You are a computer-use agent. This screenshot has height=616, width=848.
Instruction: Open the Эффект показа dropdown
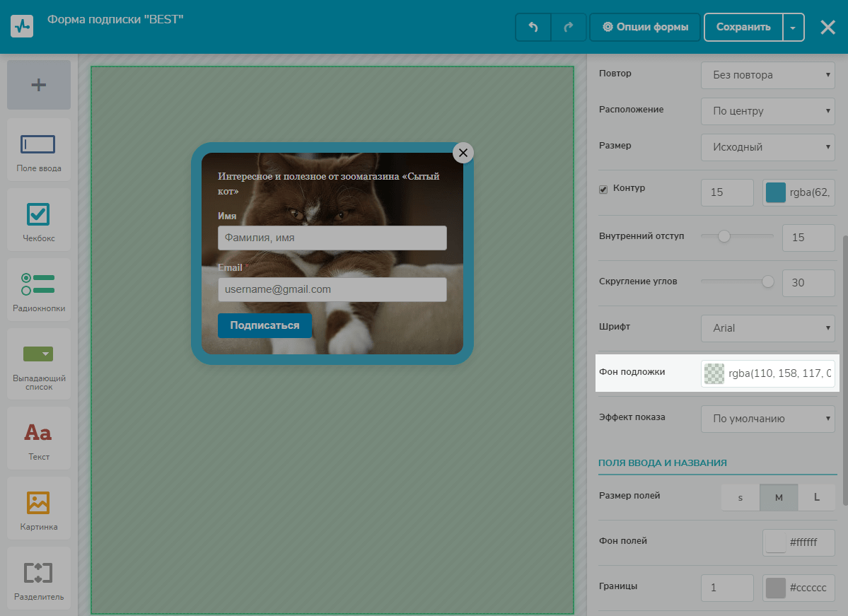[x=768, y=419]
